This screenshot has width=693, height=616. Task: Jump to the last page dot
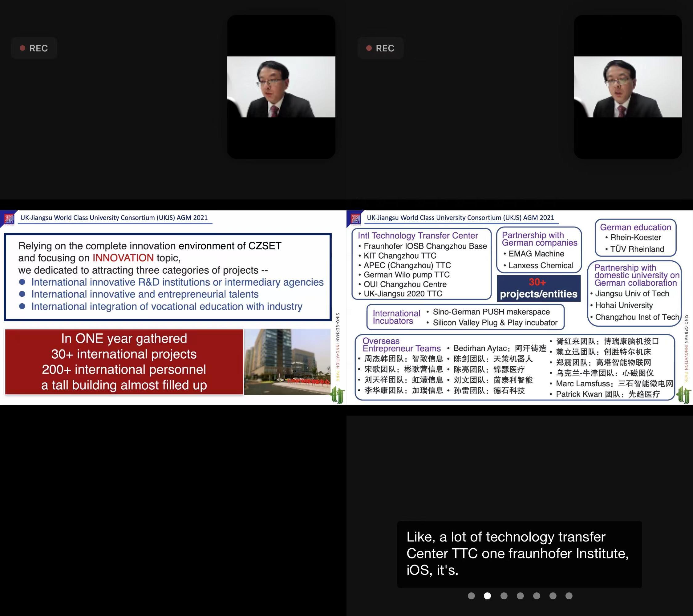click(569, 596)
